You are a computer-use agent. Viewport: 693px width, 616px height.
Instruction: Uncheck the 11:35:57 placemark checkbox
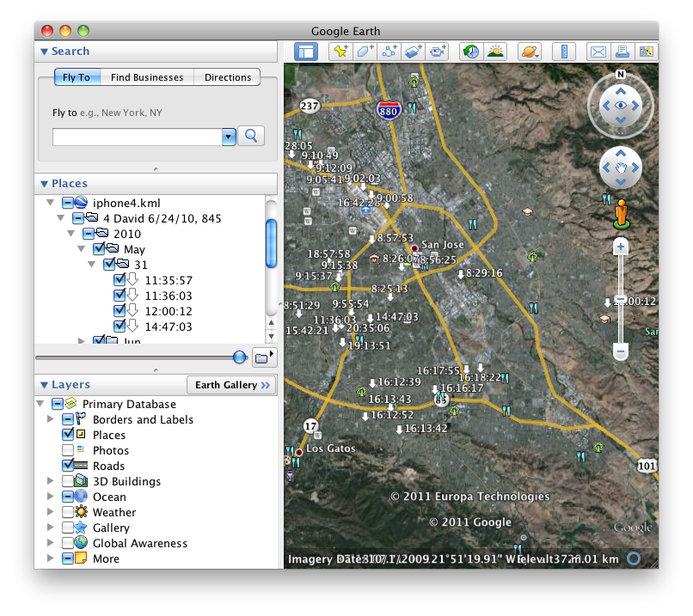coord(120,280)
